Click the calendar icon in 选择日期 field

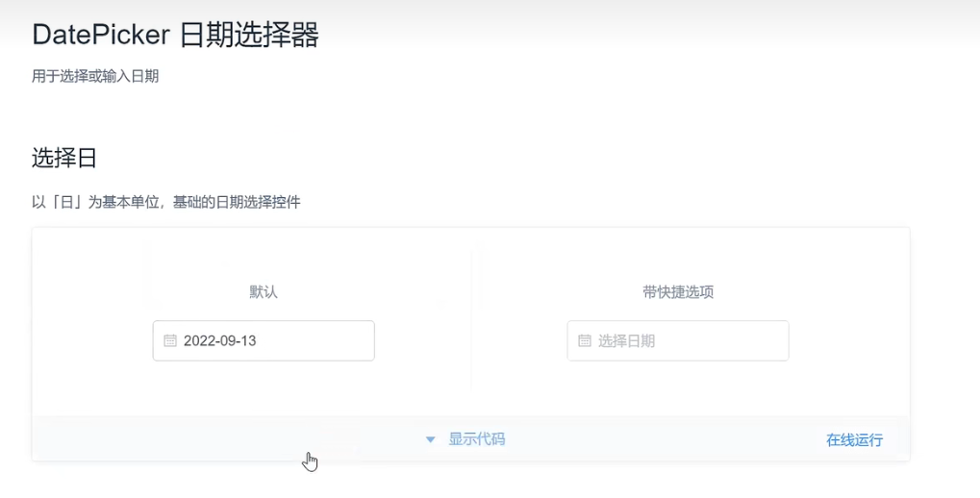click(585, 340)
